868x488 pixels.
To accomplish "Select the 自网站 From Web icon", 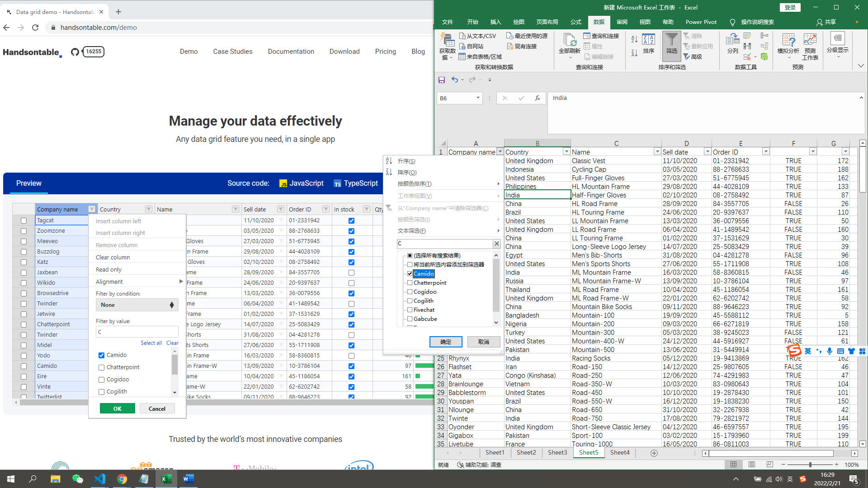I will pos(463,46).
